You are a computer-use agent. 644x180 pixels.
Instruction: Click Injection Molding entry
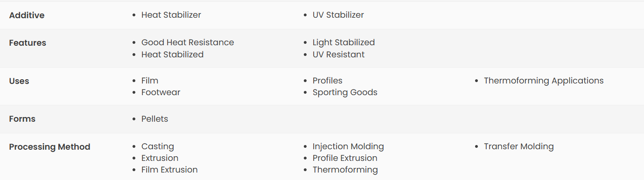point(348,146)
